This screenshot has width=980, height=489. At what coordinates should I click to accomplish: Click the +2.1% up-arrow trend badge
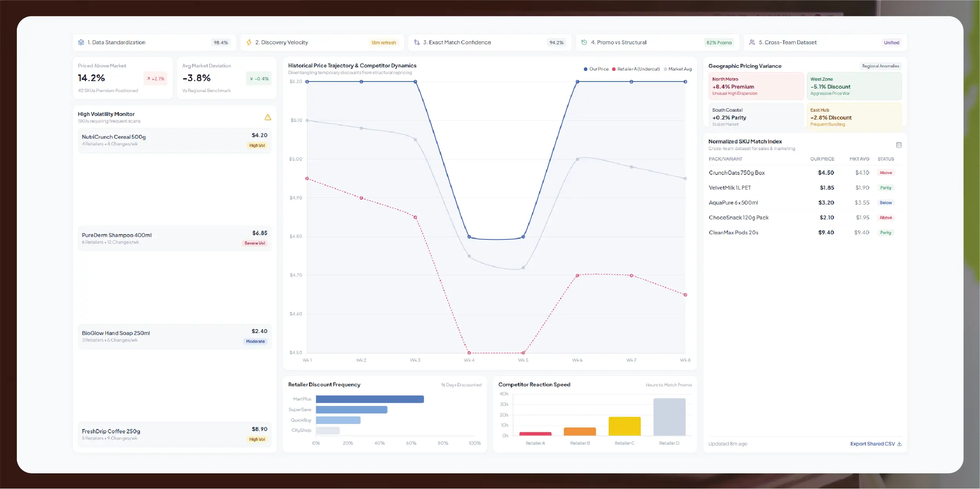156,79
